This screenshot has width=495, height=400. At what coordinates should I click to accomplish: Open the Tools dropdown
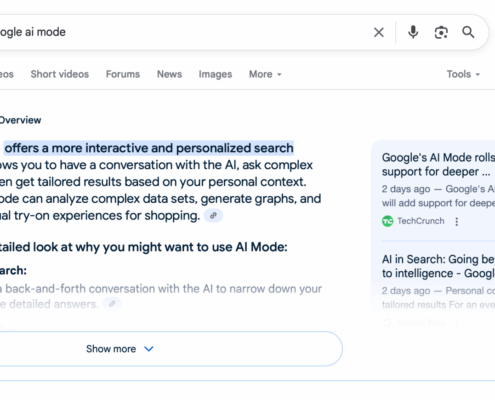[463, 74]
